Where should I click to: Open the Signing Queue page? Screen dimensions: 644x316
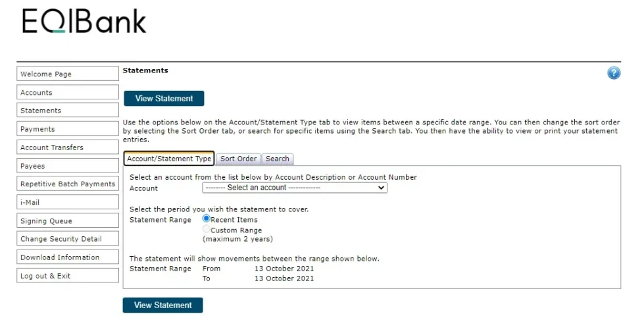(x=68, y=221)
